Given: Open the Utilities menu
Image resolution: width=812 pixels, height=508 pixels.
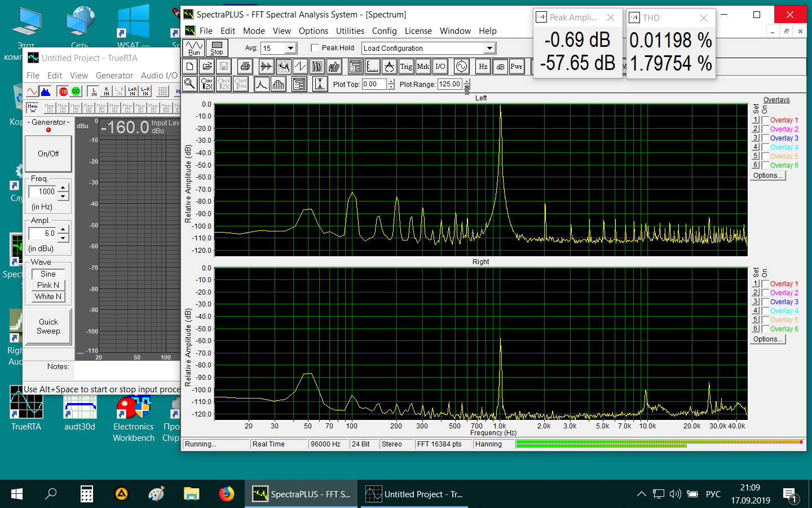Looking at the screenshot, I should coord(350,31).
